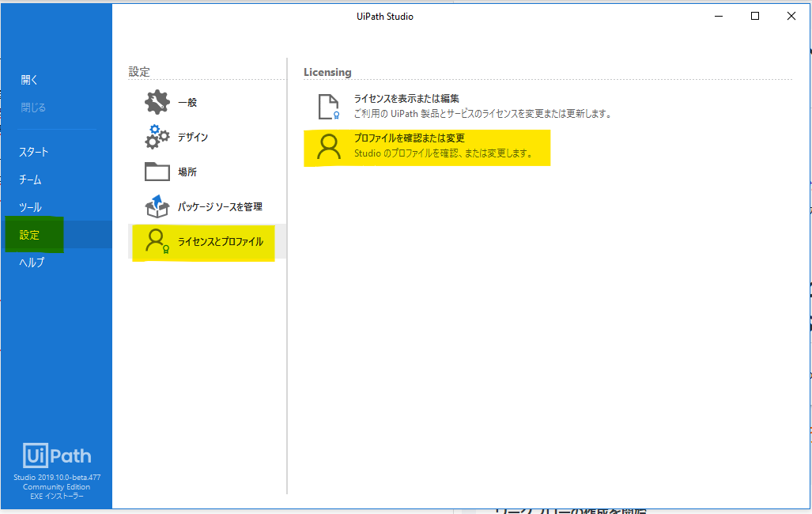Navigate to the ツール section
812x514 pixels.
[28, 206]
